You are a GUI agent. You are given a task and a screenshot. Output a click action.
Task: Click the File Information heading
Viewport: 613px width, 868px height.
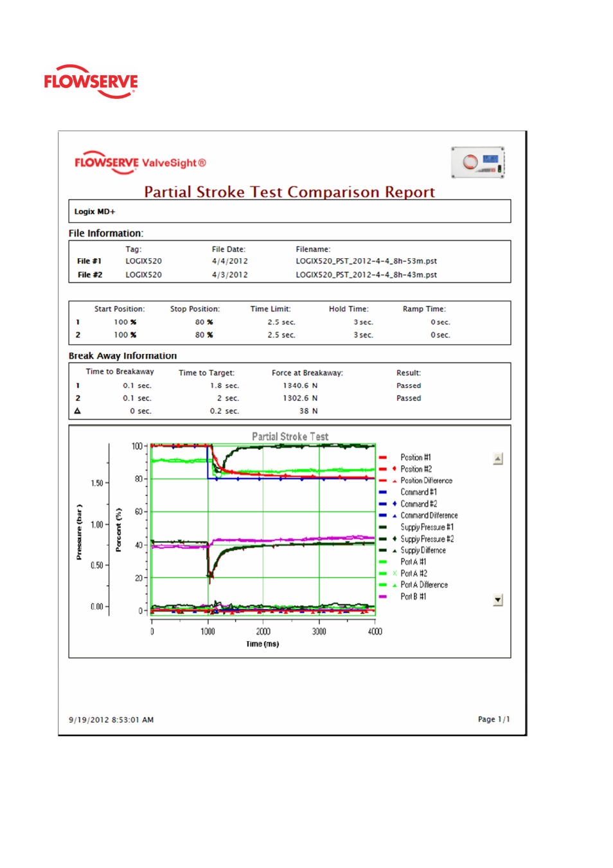click(106, 233)
